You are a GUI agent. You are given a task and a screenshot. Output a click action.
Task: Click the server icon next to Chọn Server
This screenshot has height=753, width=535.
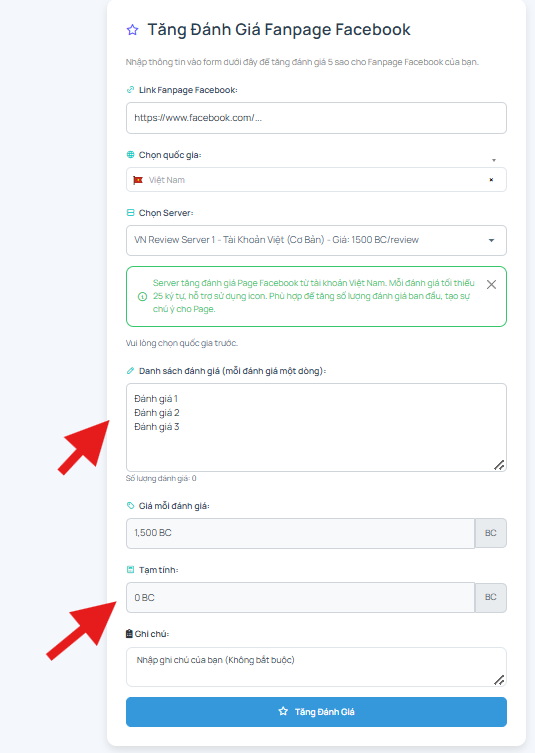pyautogui.click(x=130, y=212)
